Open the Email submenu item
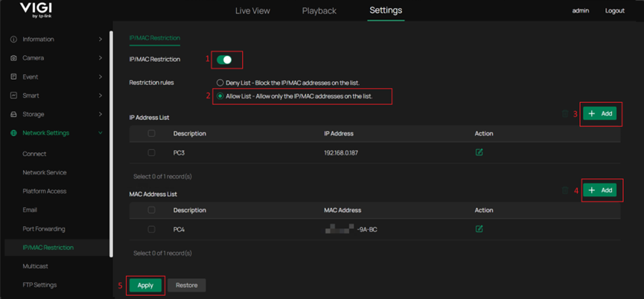The image size is (644, 299). click(x=30, y=210)
